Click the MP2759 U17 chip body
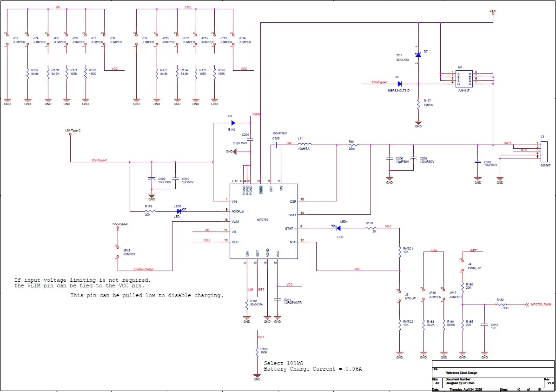The image size is (556, 392). [264, 221]
